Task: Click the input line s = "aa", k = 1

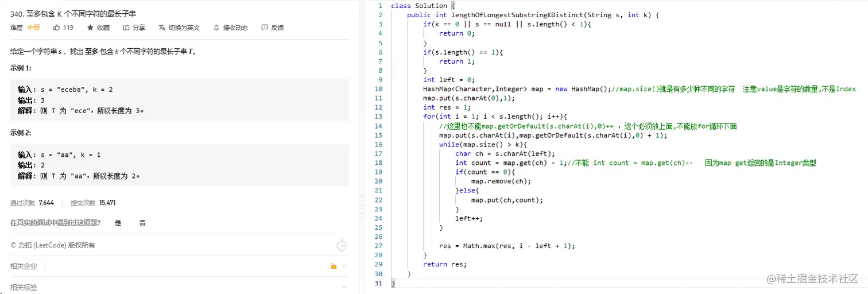Action: 60,154
